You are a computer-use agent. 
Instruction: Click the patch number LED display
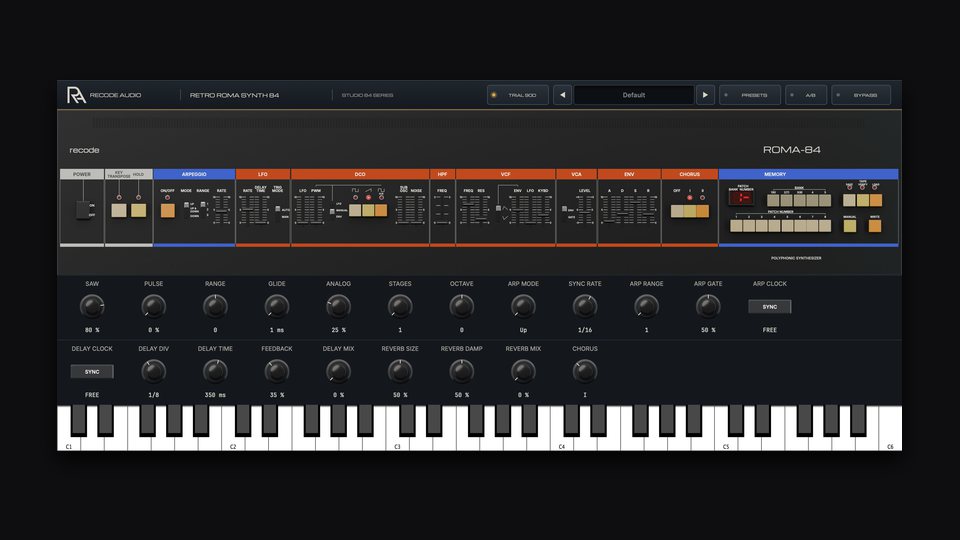(741, 197)
